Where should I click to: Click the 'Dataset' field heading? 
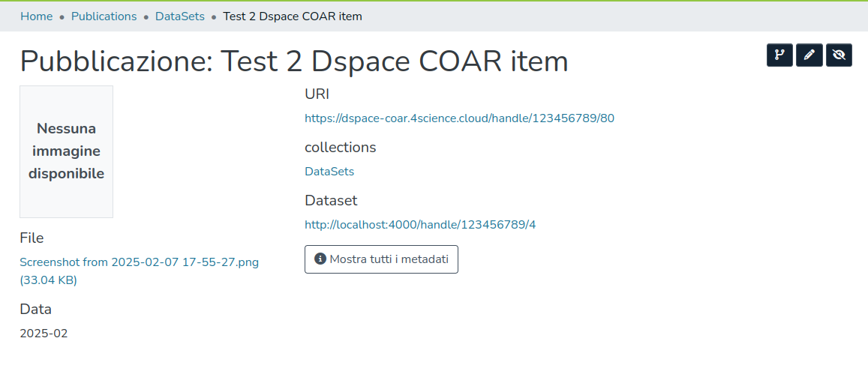(x=331, y=201)
